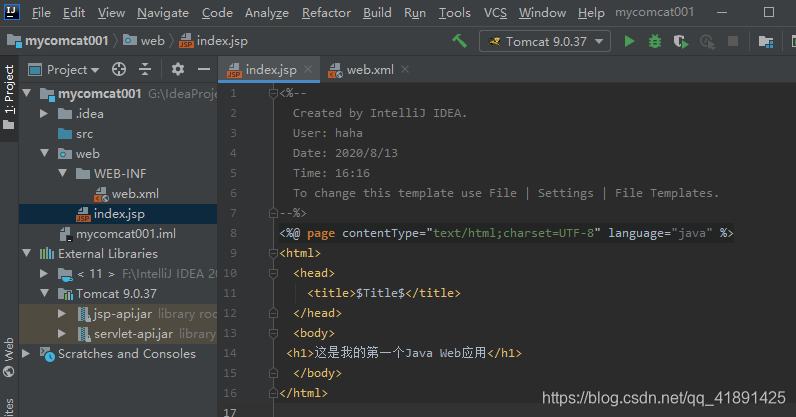
Task: Open the Tomcat 9.0.37 run configuration dropdown
Action: [545, 41]
